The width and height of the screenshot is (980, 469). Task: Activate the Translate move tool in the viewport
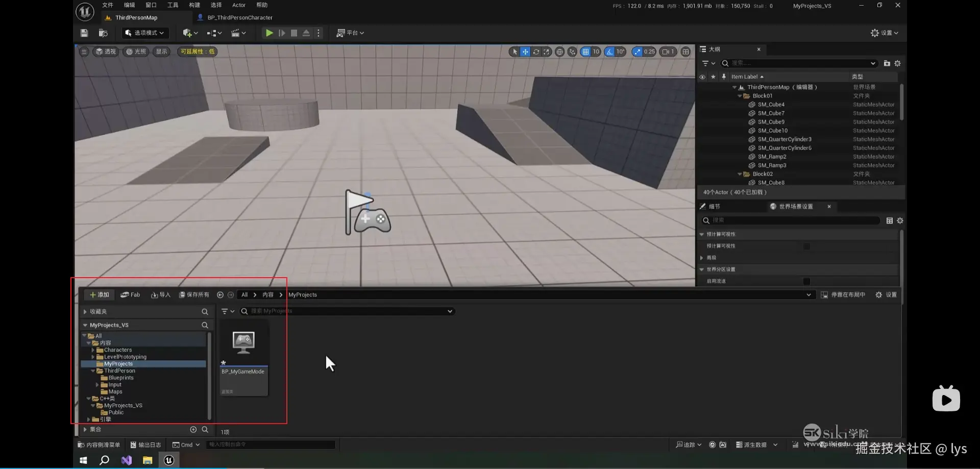525,52
